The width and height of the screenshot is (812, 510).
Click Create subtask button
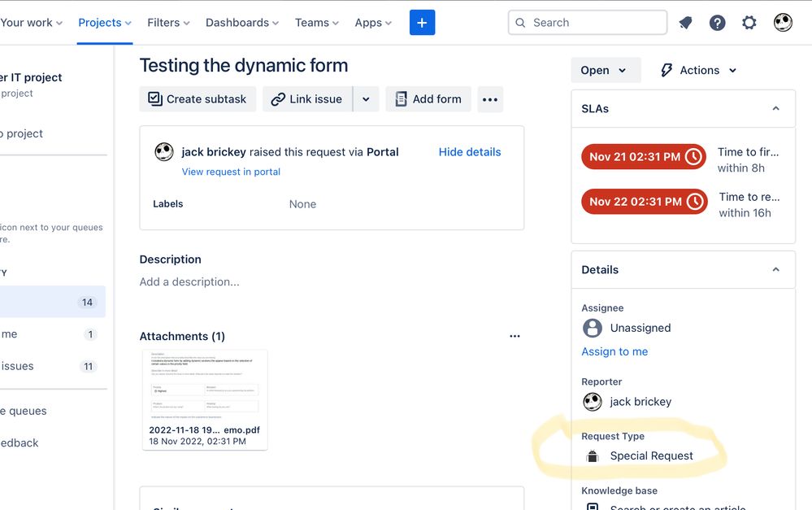pyautogui.click(x=198, y=99)
